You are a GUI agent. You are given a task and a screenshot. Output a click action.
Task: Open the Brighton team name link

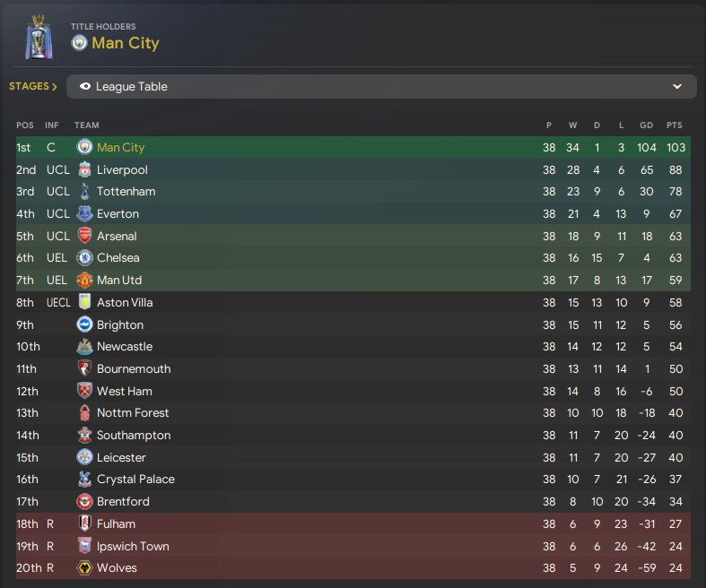[119, 324]
